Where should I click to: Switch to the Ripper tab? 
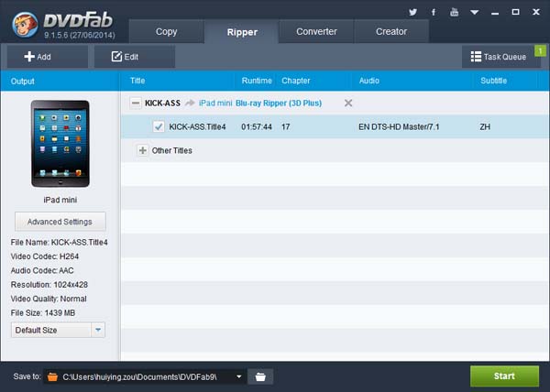coord(242,32)
